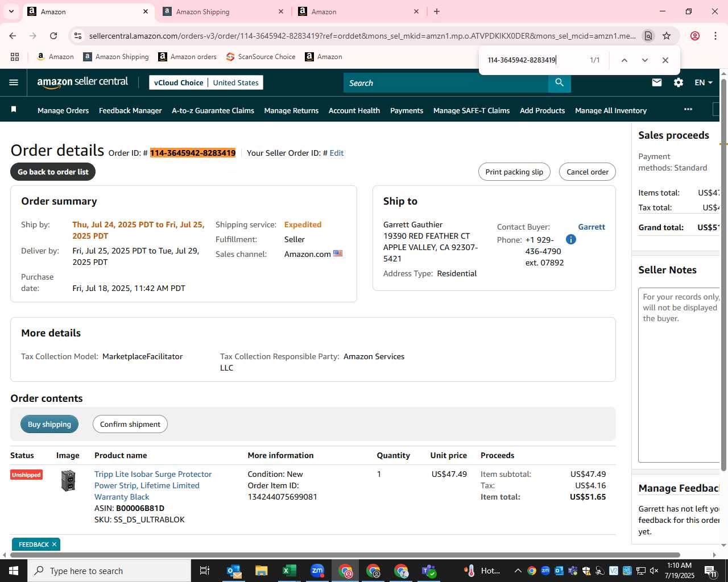Open the EN language dropdown
Screen dimensions: 728x582
point(704,82)
